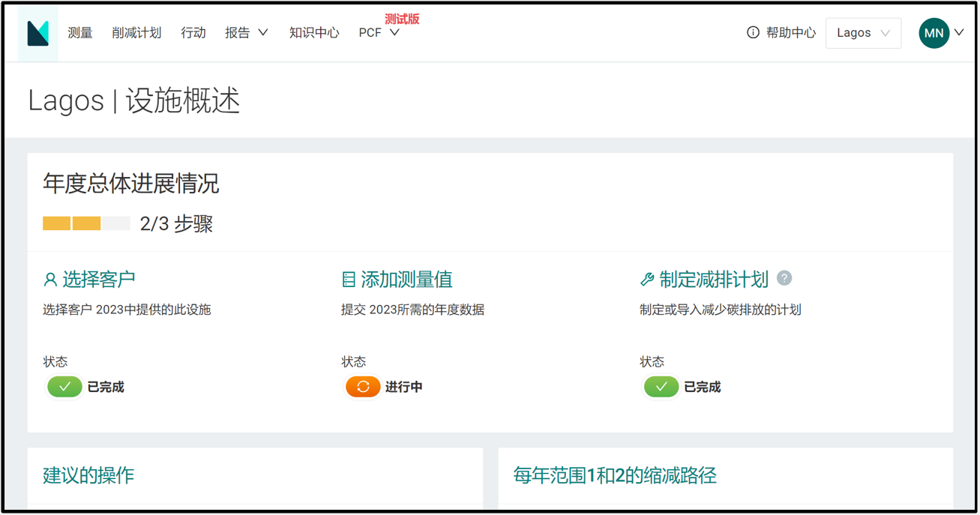980x515 pixels.
Task: Expand the user account chevron
Action: coord(959,33)
